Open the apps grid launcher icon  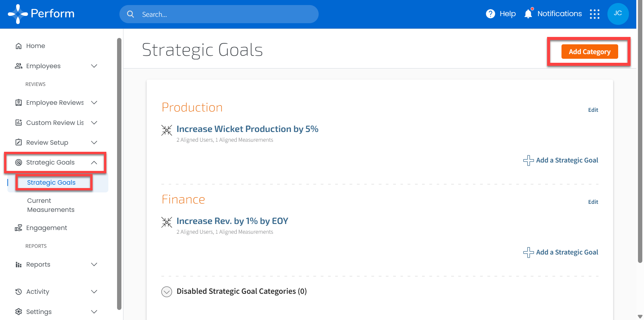(595, 14)
